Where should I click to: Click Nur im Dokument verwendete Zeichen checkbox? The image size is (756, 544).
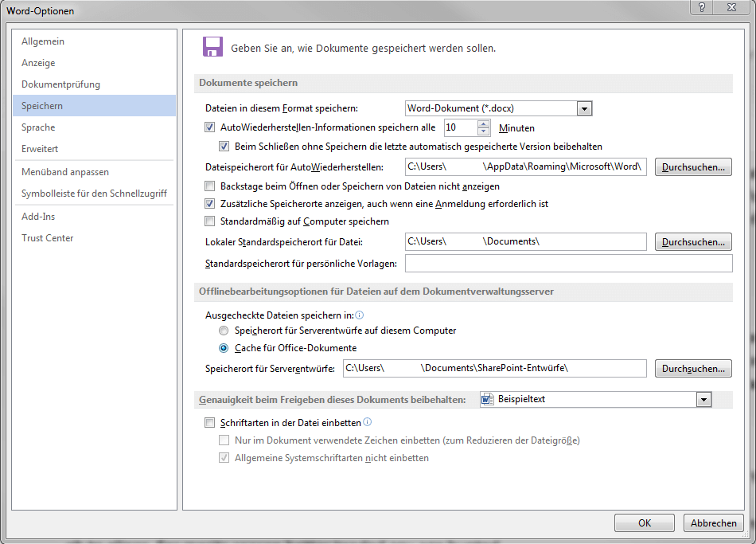(224, 440)
